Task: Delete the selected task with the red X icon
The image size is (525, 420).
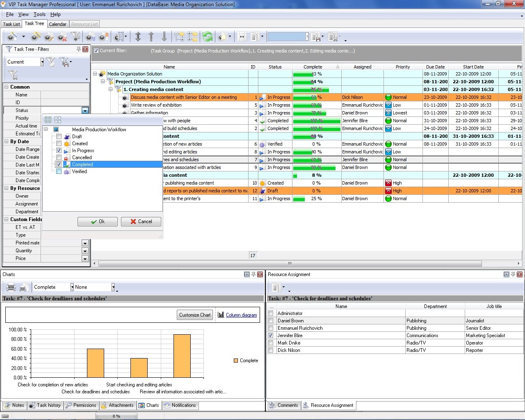Action: click(62, 37)
